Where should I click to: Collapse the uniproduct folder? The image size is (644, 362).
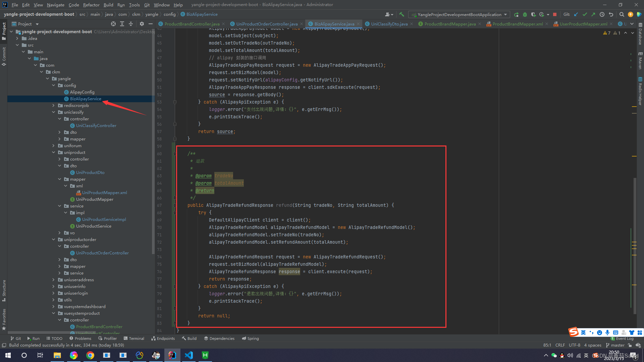[x=54, y=152]
